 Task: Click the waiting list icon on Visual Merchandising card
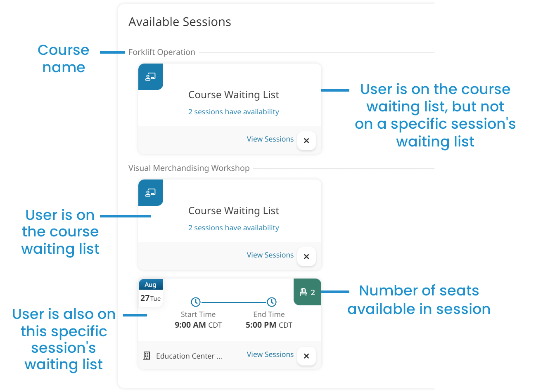(x=150, y=193)
